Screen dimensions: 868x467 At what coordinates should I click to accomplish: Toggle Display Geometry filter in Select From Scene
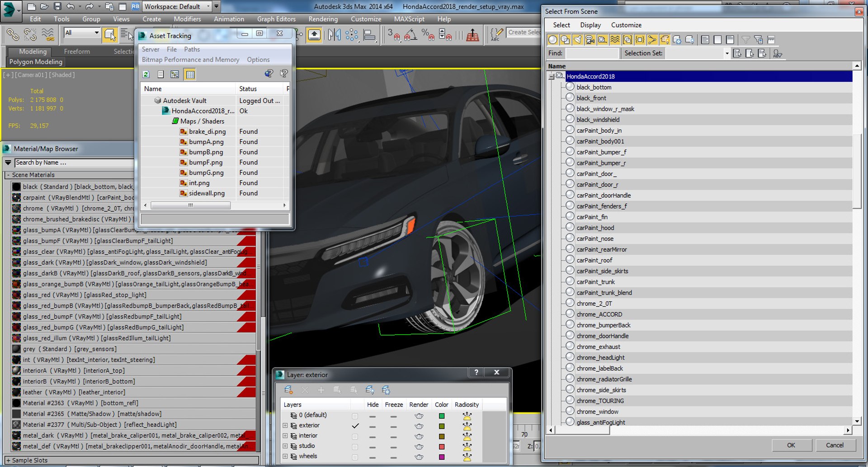click(552, 40)
